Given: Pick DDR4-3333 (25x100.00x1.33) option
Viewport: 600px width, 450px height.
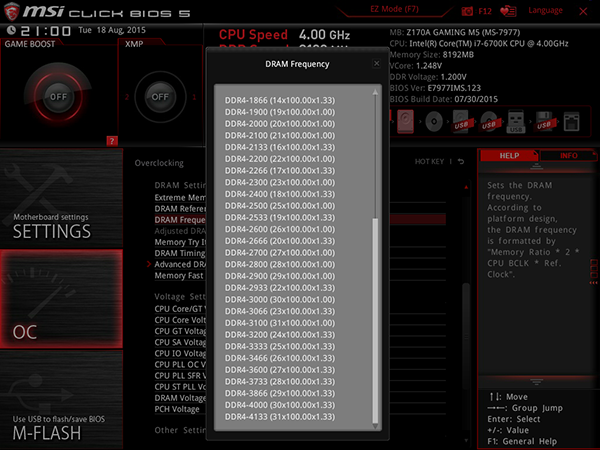Looking at the screenshot, I should [280, 346].
